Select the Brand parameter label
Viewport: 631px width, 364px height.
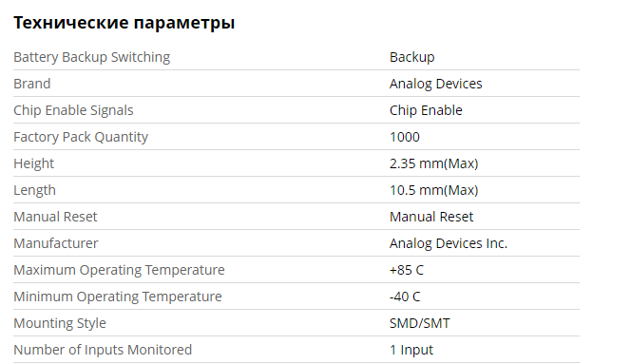click(x=31, y=84)
